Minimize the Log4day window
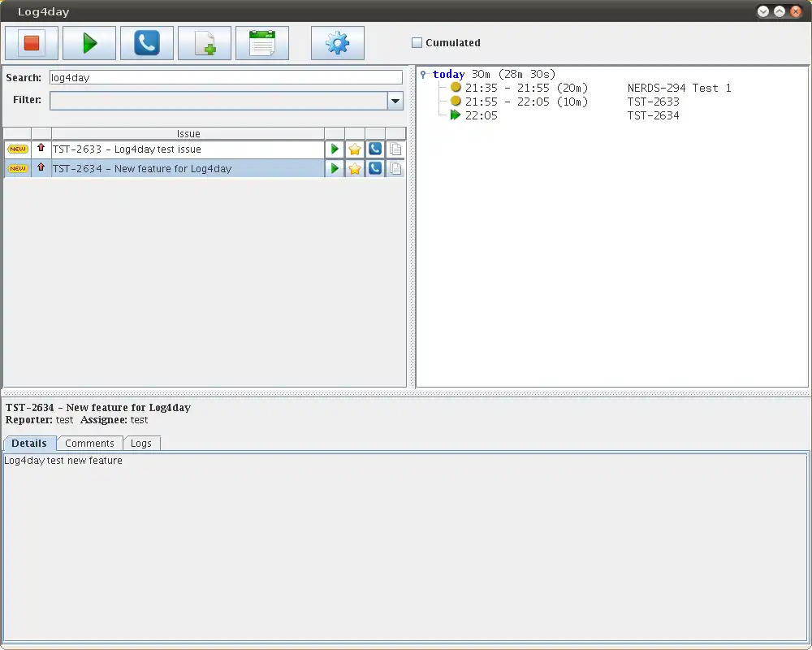 [762, 11]
